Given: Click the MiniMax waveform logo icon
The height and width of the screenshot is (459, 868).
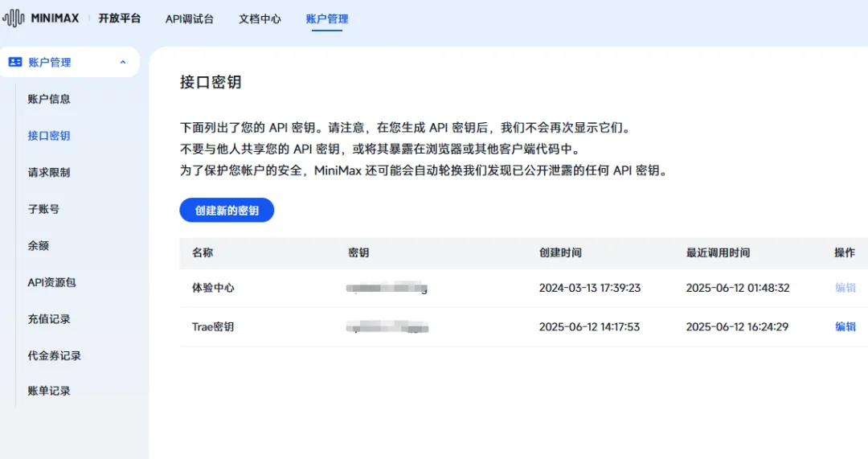Looking at the screenshot, I should point(14,18).
